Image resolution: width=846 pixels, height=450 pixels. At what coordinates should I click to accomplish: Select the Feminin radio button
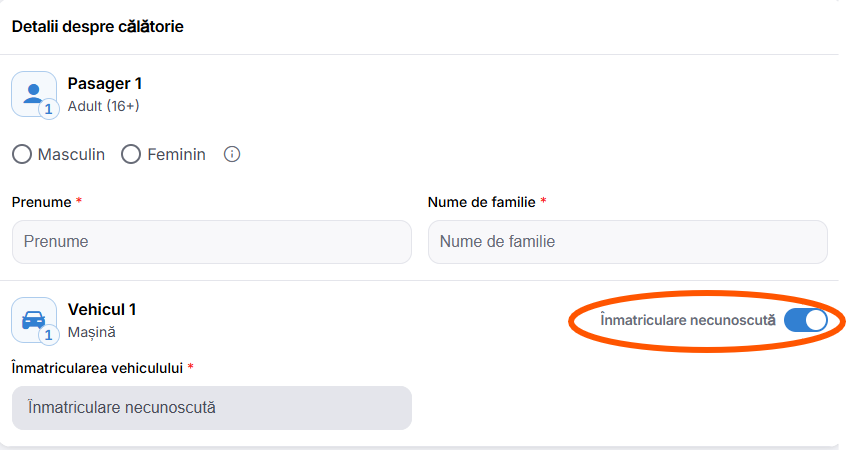coord(131,154)
